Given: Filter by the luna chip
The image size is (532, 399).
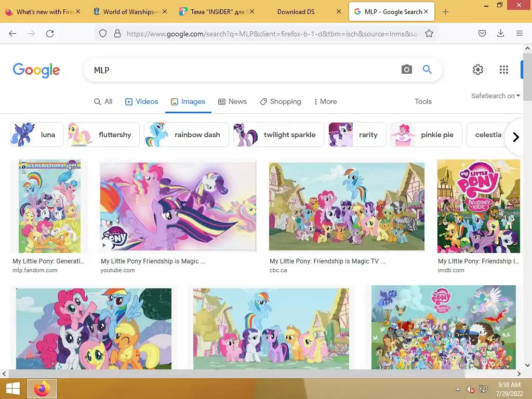Looking at the screenshot, I should click(37, 135).
